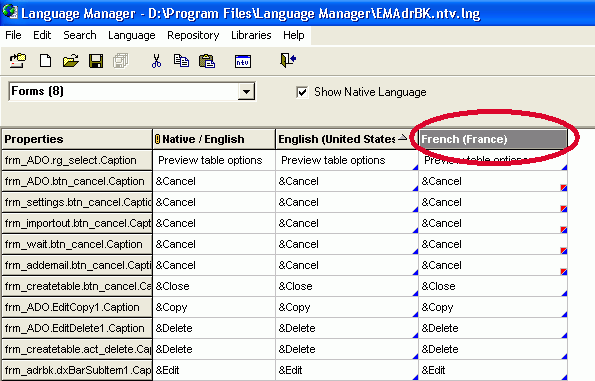This screenshot has height=381, width=595.
Task: Copy selection using the Copy toolbar icon
Action: [181, 61]
